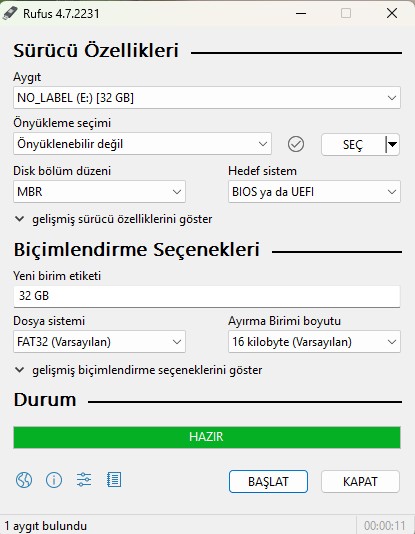The image size is (415, 534).
Task: Expand gelişmiş biçimlendirme seçeneklerini göster
Action: tap(139, 370)
